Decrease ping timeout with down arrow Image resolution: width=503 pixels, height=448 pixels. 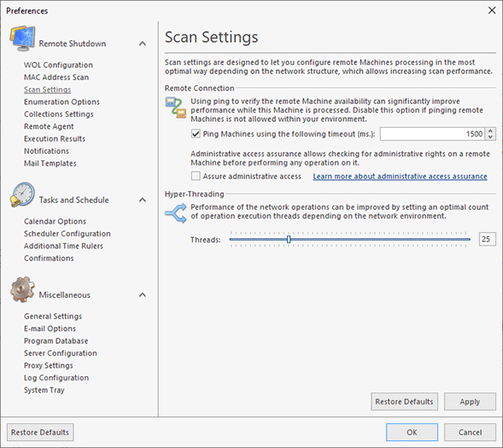pyautogui.click(x=490, y=137)
